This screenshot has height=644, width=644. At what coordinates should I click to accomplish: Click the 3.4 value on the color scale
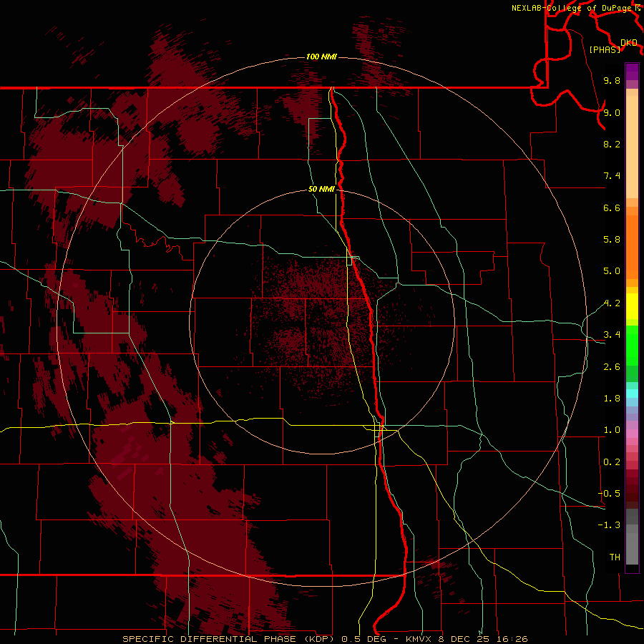coord(612,335)
